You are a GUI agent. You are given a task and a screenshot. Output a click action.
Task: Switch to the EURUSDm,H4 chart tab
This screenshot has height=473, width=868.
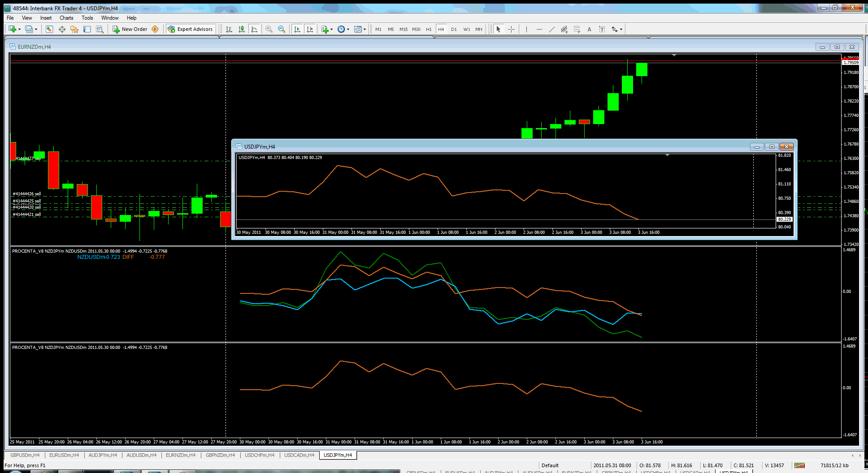64,455
